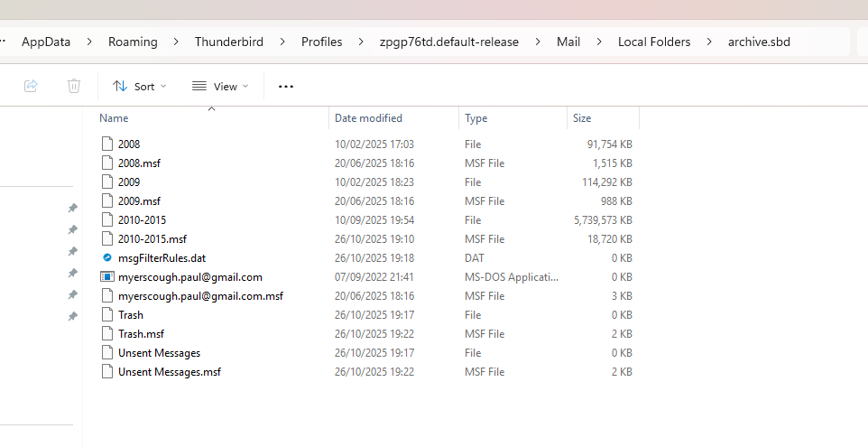Open the Sort dropdown menu

pyautogui.click(x=140, y=87)
